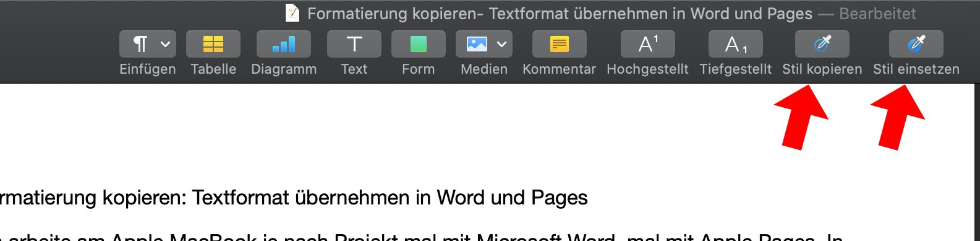Insert a text box with Text icon
The image size is (980, 241).
pos(354,44)
